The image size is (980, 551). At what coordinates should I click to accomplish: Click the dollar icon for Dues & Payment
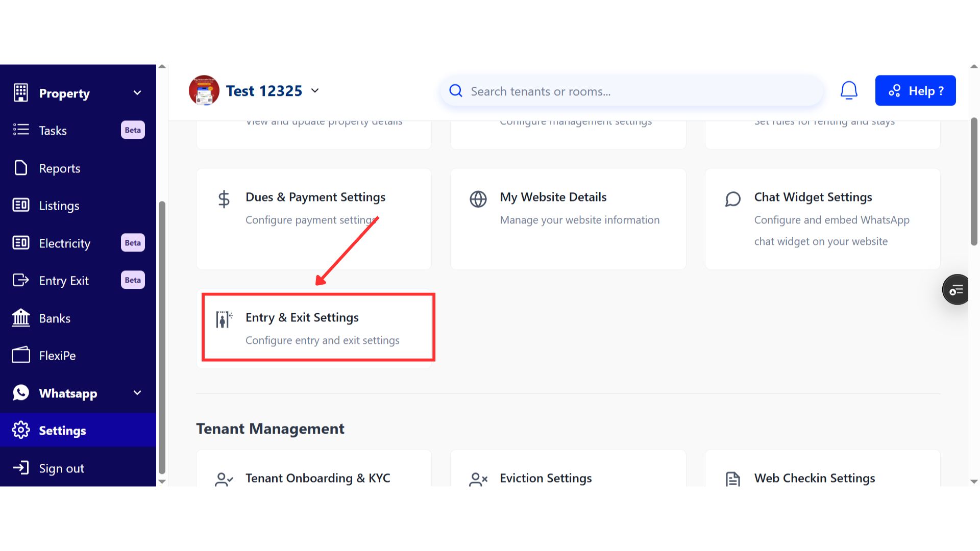[x=224, y=199]
